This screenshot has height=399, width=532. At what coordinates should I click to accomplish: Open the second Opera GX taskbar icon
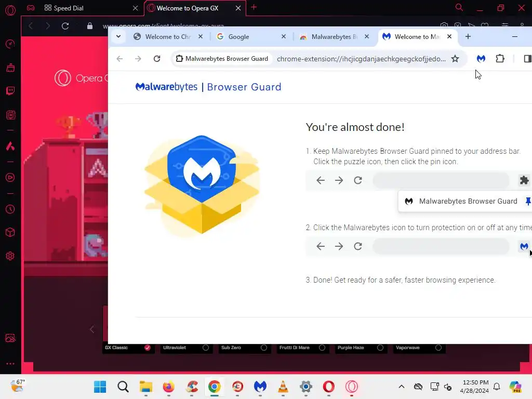click(352, 387)
